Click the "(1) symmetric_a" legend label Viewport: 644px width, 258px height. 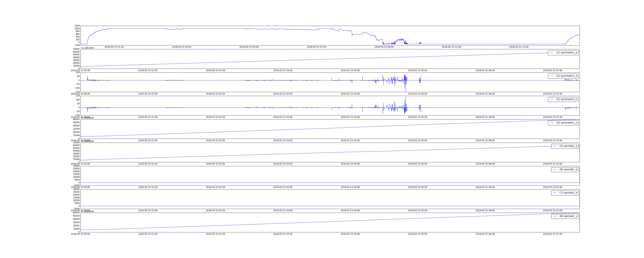coord(566,53)
